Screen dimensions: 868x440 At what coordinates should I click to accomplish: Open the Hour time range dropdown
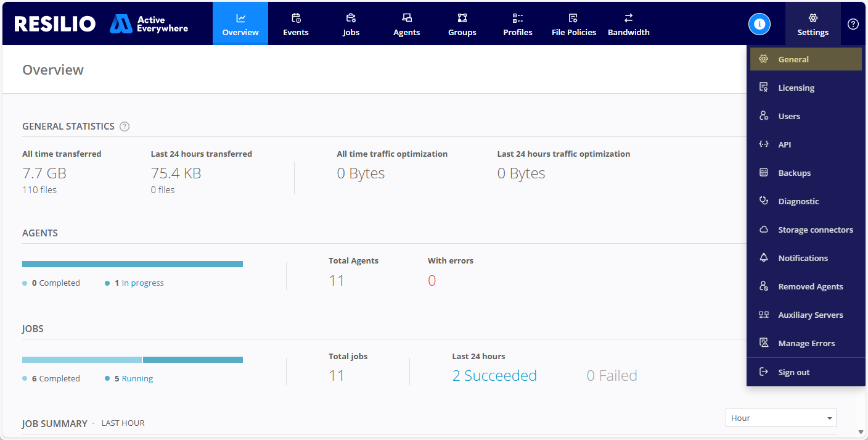[780, 418]
